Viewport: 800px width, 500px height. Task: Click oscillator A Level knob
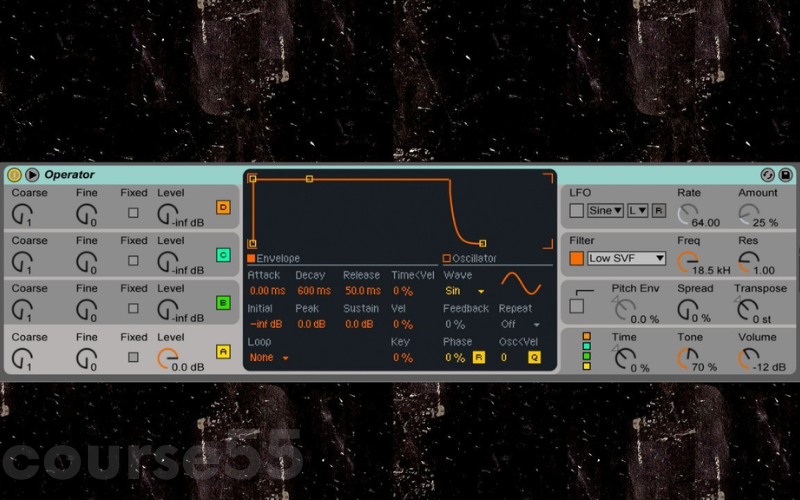[168, 359]
